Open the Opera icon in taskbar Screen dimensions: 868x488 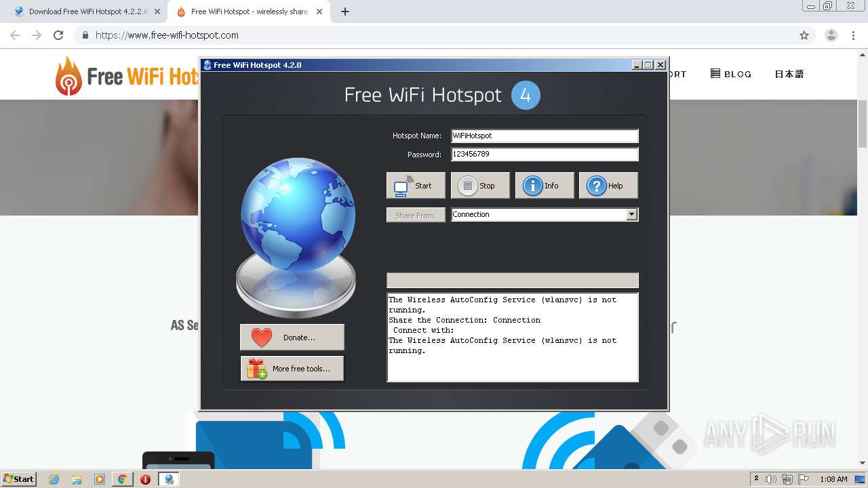[145, 479]
